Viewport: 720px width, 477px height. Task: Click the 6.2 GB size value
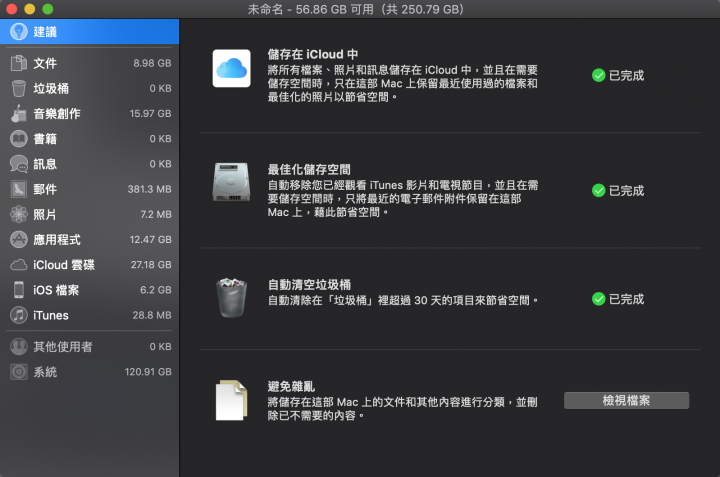click(x=156, y=290)
